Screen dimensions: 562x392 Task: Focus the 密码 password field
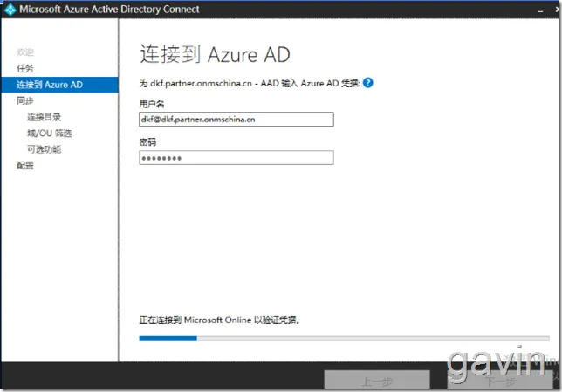[x=236, y=158]
